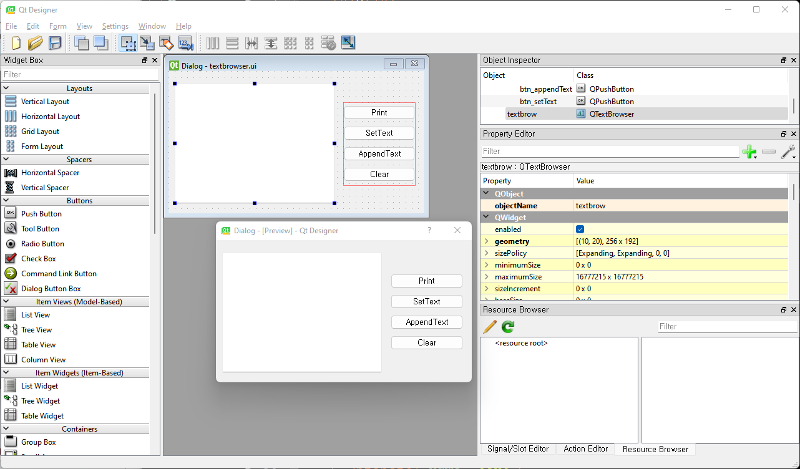Click SetText button in Preview dialog
Screen dimensions: 800x469
[x=427, y=302]
